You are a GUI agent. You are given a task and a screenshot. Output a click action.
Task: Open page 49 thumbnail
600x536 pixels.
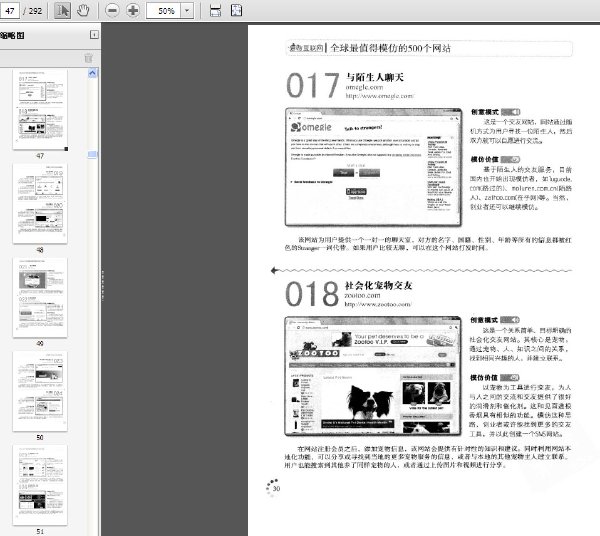(40, 297)
